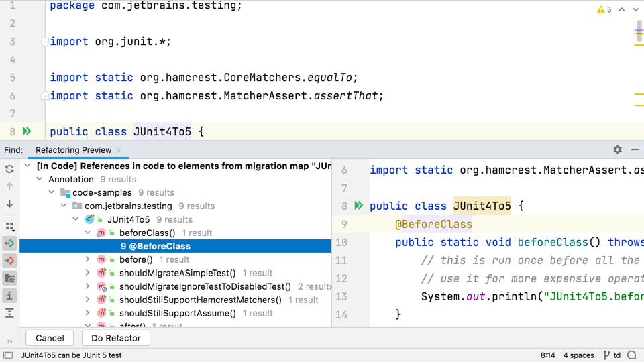644x362 pixels.
Task: Collapse the beforeClass() tree node
Action: (88, 233)
